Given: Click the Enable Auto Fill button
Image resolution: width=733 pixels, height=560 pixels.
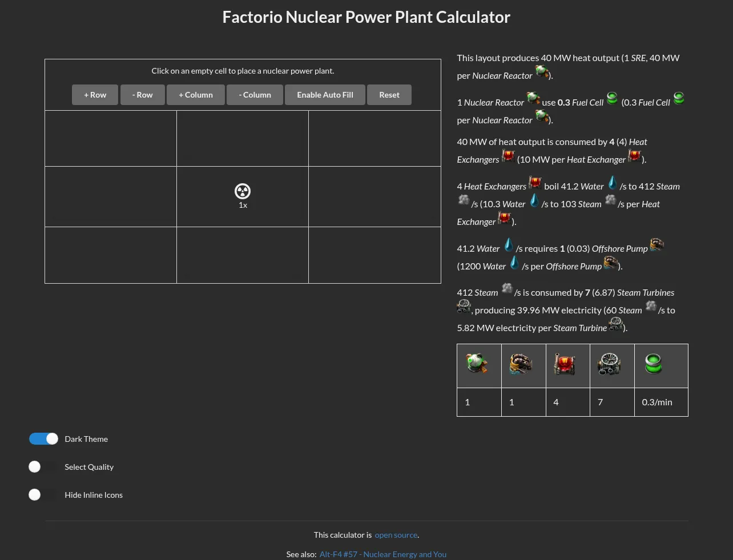Looking at the screenshot, I should point(325,95).
